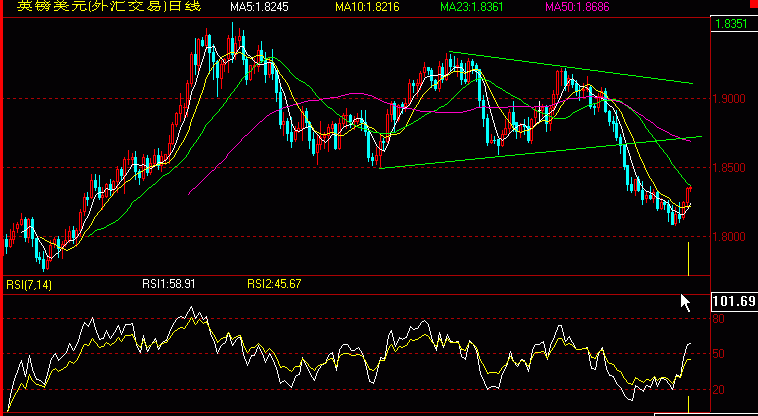Click the current price box 1.8351
The width and height of the screenshot is (758, 416).
pyautogui.click(x=734, y=24)
